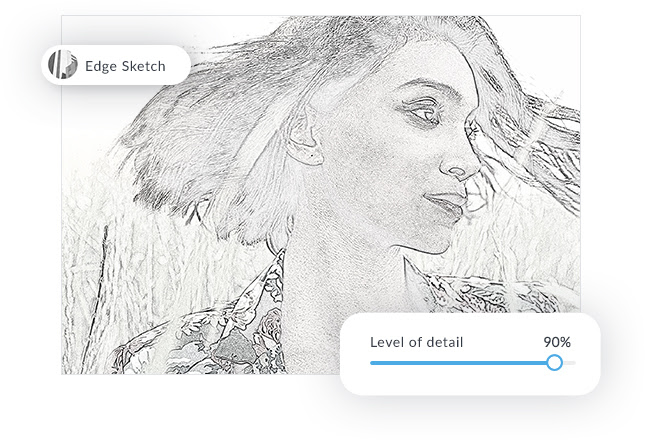Select the Edge Sketch text label

click(x=125, y=66)
